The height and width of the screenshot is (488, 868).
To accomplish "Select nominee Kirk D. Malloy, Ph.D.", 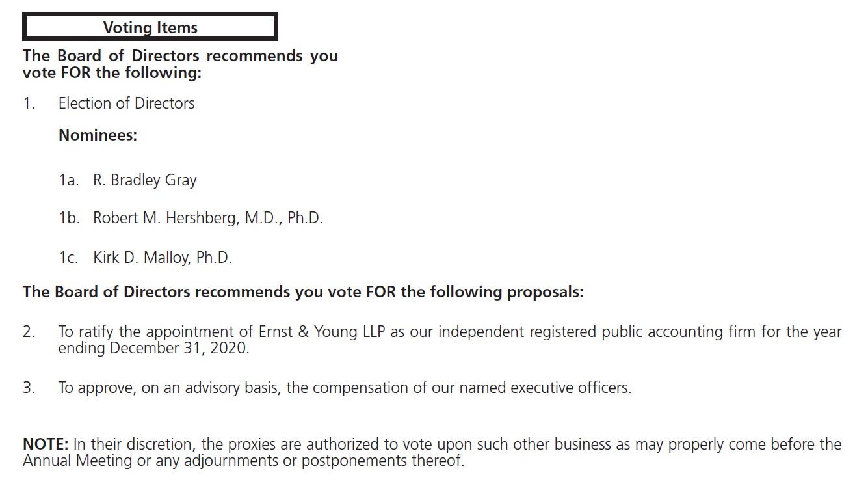I will 162,257.
